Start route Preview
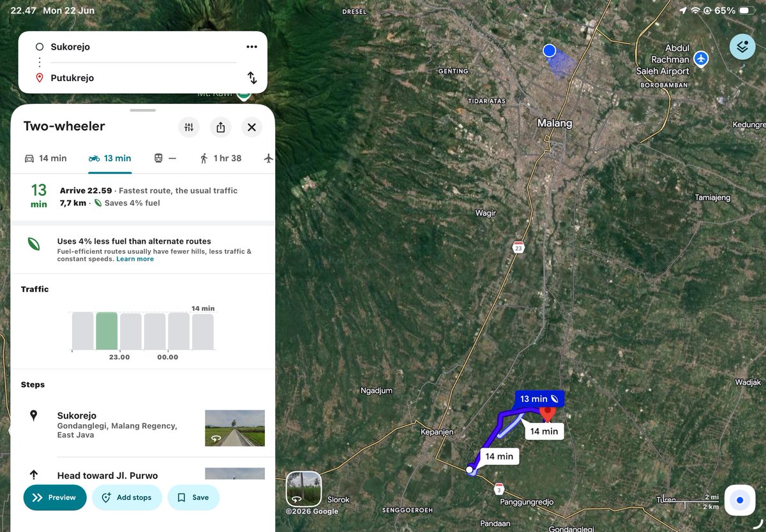 [x=55, y=498]
